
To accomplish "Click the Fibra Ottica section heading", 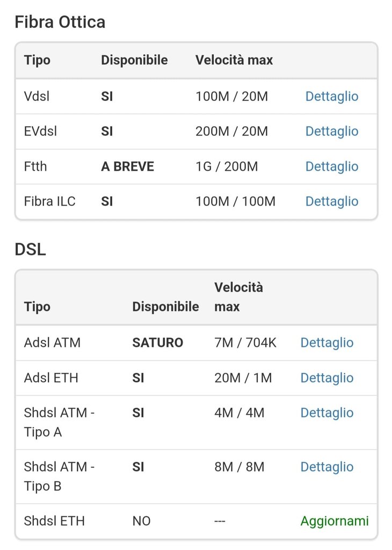I will tap(60, 23).
